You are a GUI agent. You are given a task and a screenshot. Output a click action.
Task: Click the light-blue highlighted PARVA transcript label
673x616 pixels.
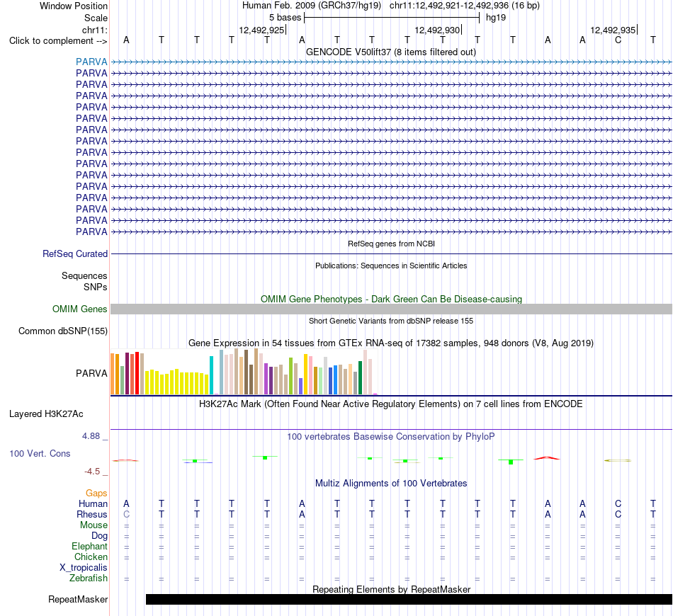[x=91, y=62]
